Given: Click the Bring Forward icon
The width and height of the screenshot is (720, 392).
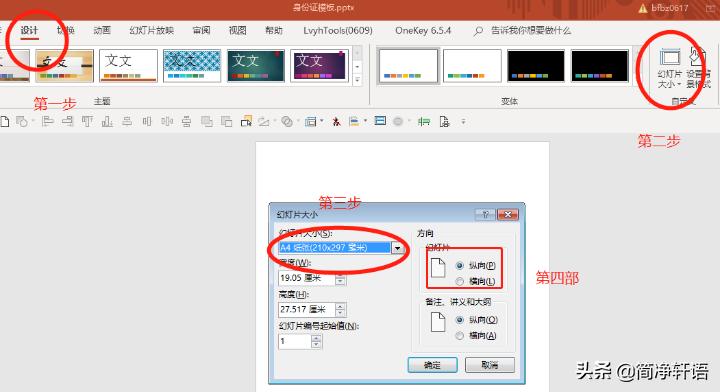Looking at the screenshot, I should (x=207, y=122).
